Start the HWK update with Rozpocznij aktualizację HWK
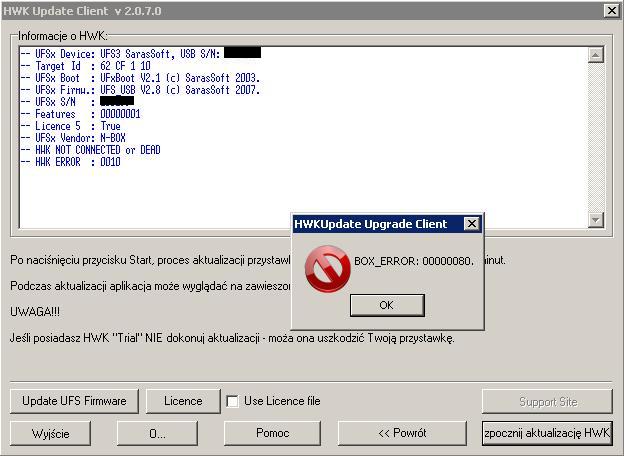624x456 pixels. [547, 433]
